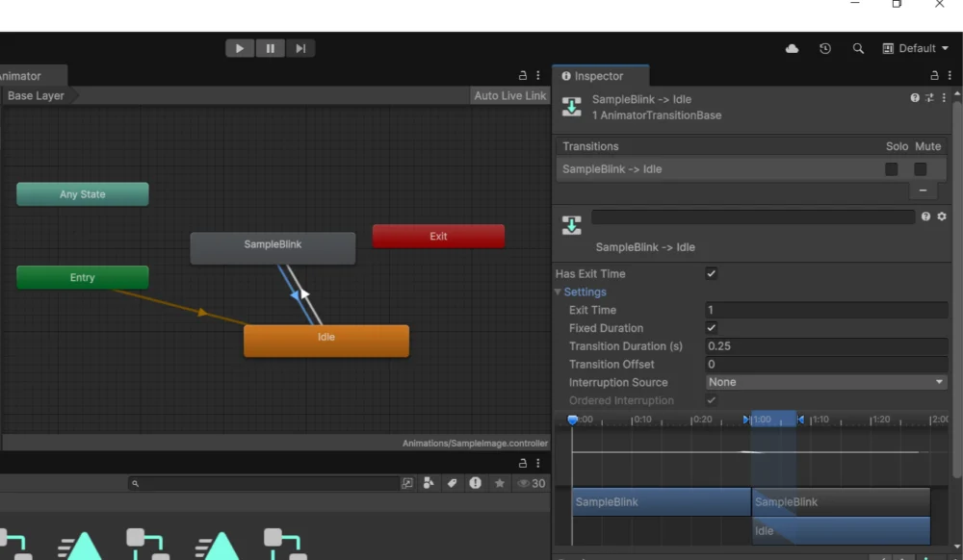Open the transition help question-mark icon

coord(925,217)
